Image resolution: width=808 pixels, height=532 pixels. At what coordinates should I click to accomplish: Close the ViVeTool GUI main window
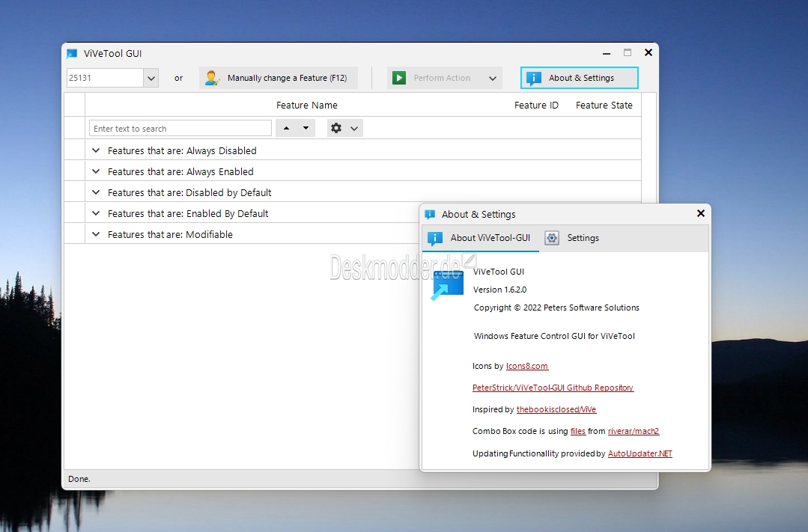[648, 52]
